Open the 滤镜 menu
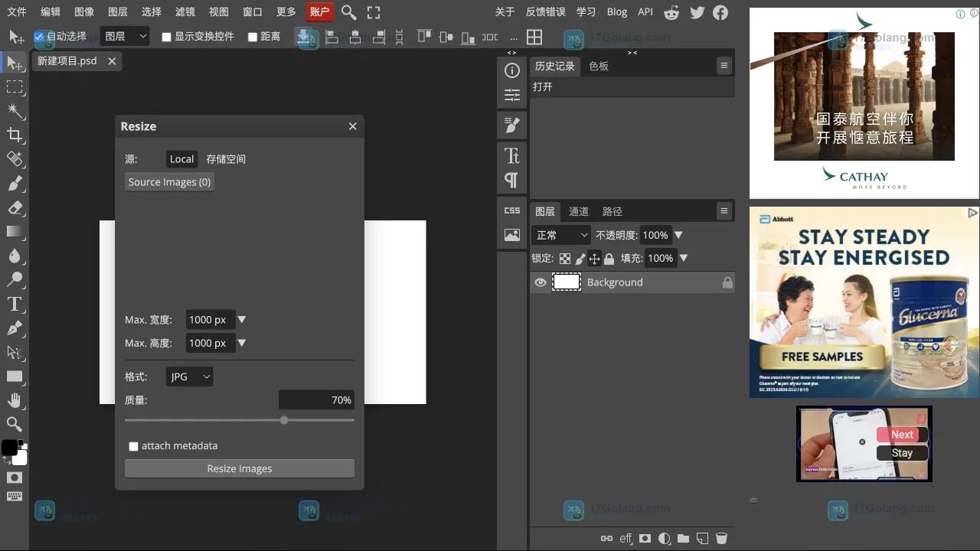Screen dimensions: 980x551 (x=185, y=12)
